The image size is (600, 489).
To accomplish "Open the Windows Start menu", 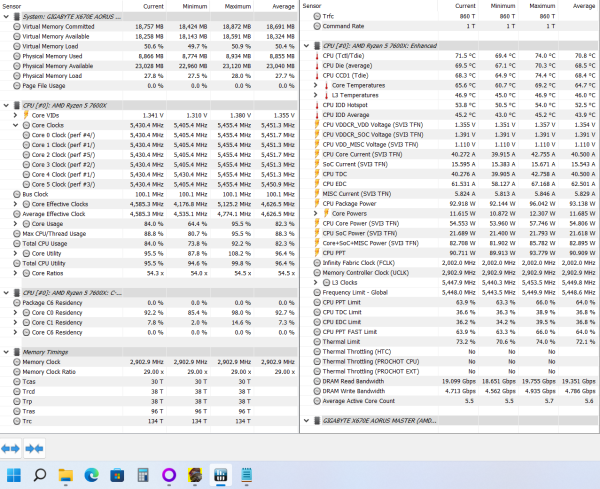I will (14, 475).
